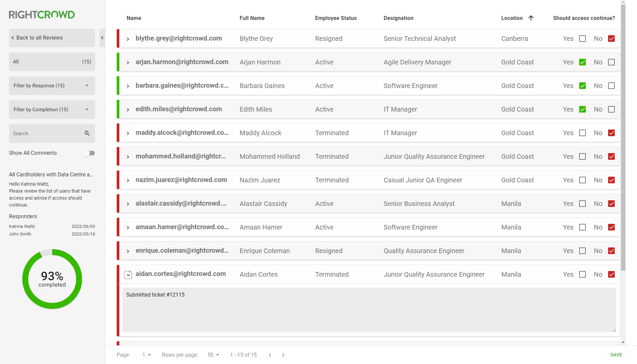The image size is (637, 364).
Task: Click the 93% completed progress ring
Action: pos(52,279)
